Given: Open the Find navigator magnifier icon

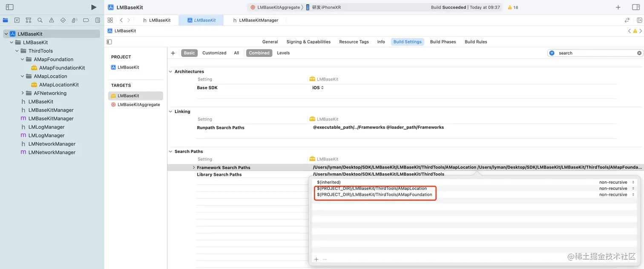Looking at the screenshot, I should (40, 20).
